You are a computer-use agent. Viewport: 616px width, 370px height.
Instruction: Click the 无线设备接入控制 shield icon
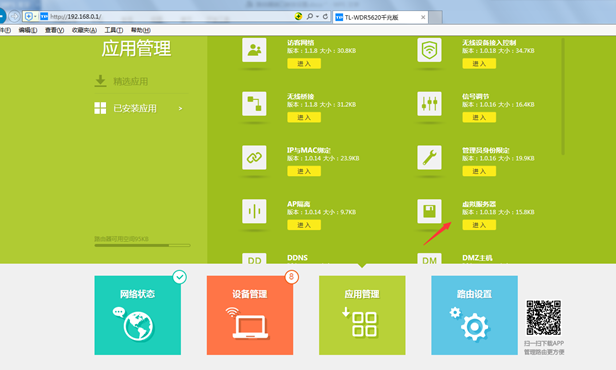click(429, 50)
